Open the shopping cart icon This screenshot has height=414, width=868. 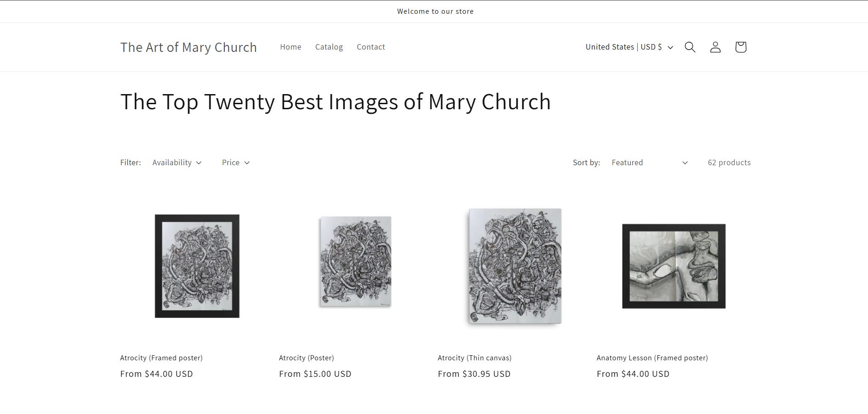[740, 47]
